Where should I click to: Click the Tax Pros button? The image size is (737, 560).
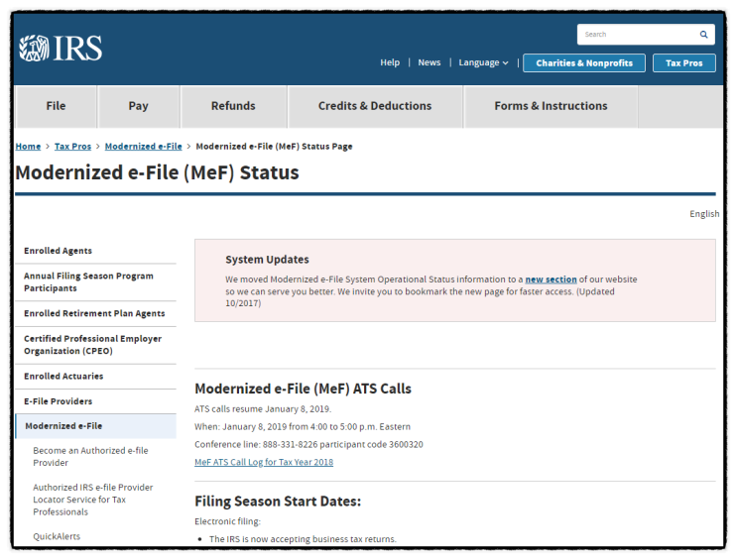click(x=683, y=63)
